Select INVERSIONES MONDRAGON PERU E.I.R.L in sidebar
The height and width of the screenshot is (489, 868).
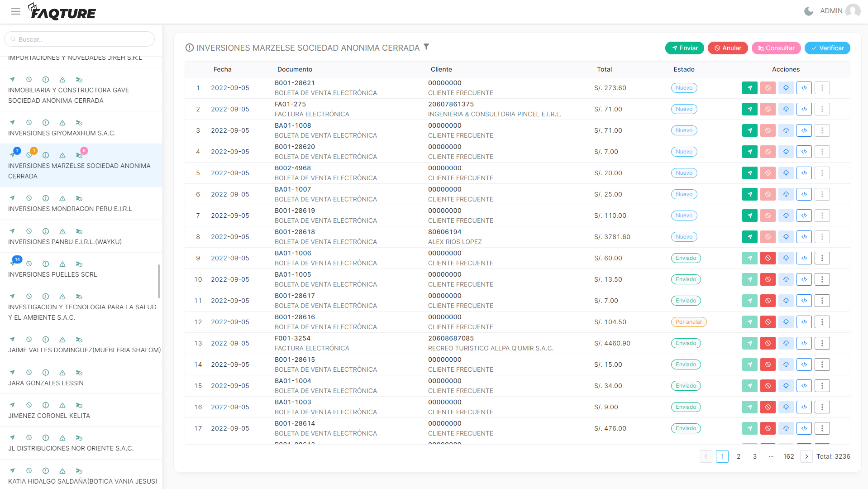(x=70, y=209)
